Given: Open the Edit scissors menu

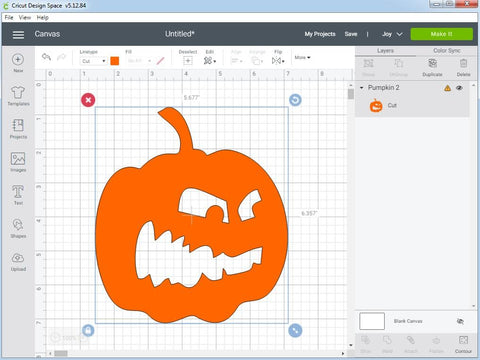Looking at the screenshot, I should coord(210,60).
